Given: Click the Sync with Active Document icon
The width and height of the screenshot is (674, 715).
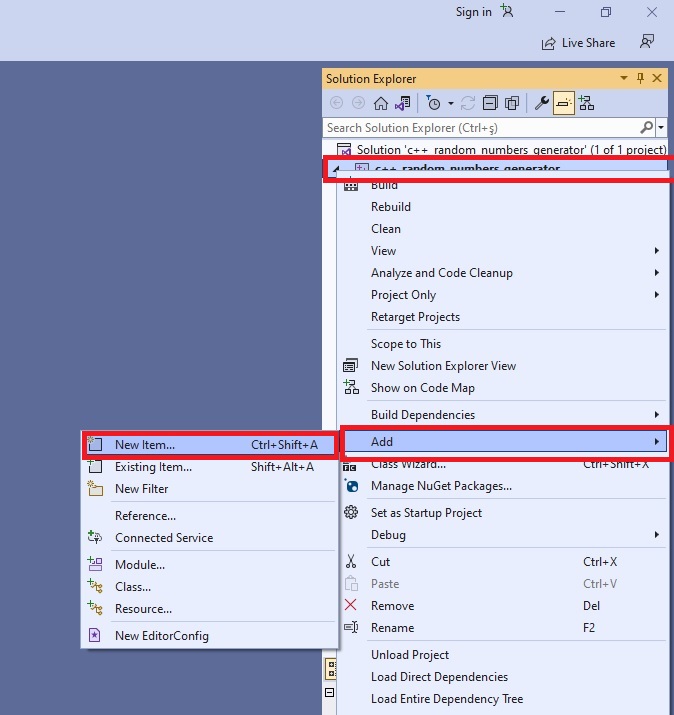Looking at the screenshot, I should (x=468, y=104).
